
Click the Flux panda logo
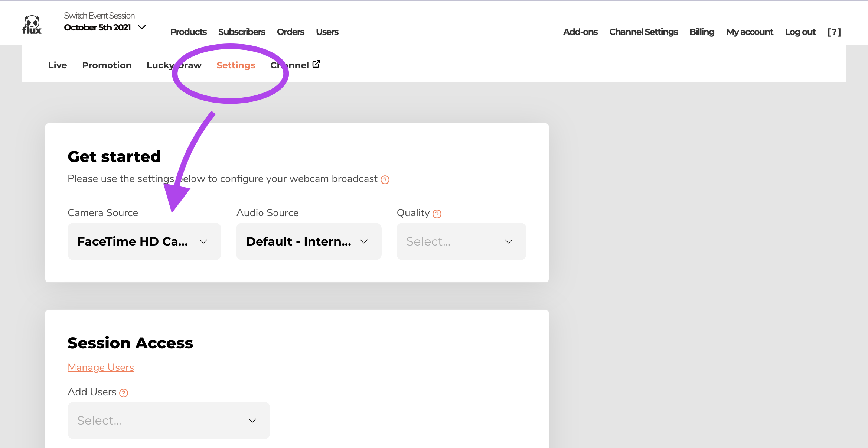[x=32, y=25]
